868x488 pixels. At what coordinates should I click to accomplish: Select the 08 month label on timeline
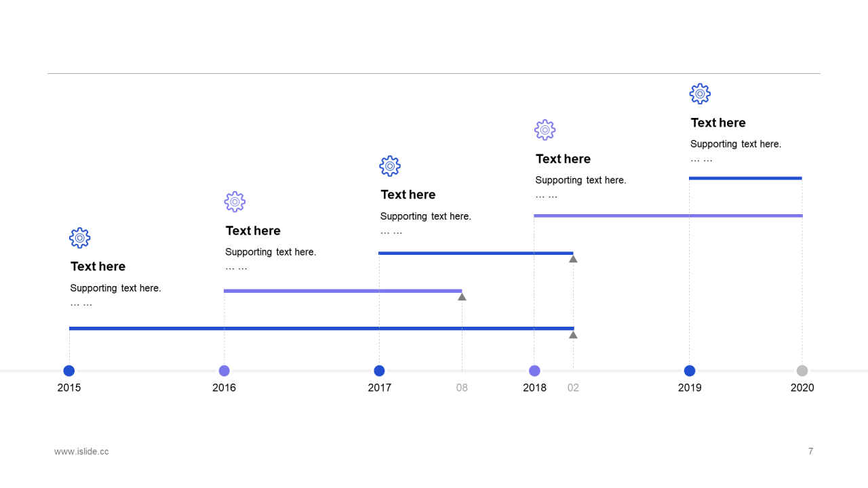coord(462,388)
